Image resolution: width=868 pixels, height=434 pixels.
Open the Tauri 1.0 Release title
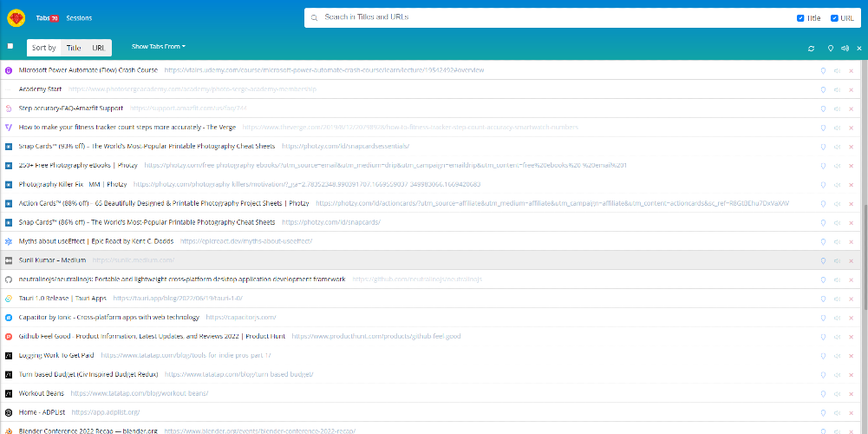(x=62, y=299)
